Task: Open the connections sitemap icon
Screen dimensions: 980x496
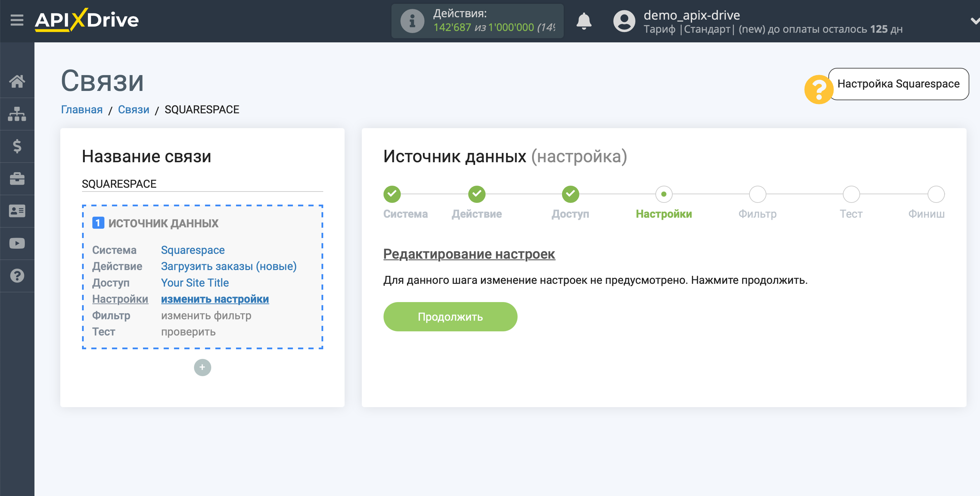Action: click(17, 113)
